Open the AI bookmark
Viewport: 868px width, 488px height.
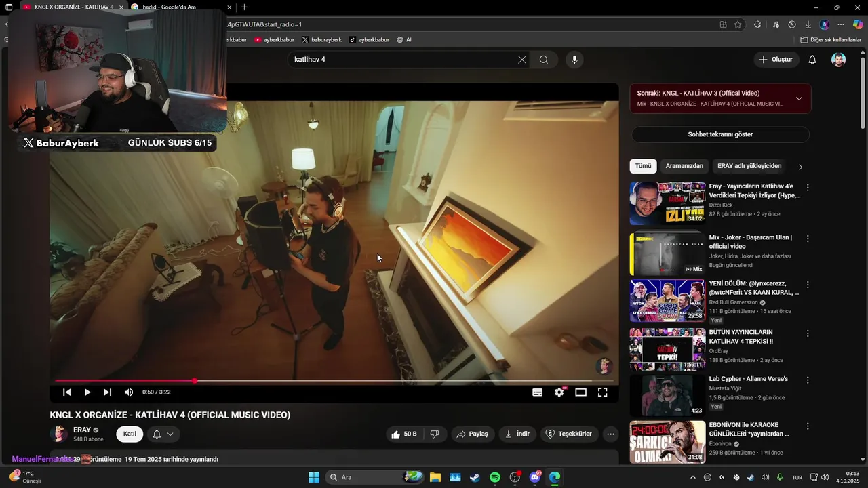tap(404, 39)
